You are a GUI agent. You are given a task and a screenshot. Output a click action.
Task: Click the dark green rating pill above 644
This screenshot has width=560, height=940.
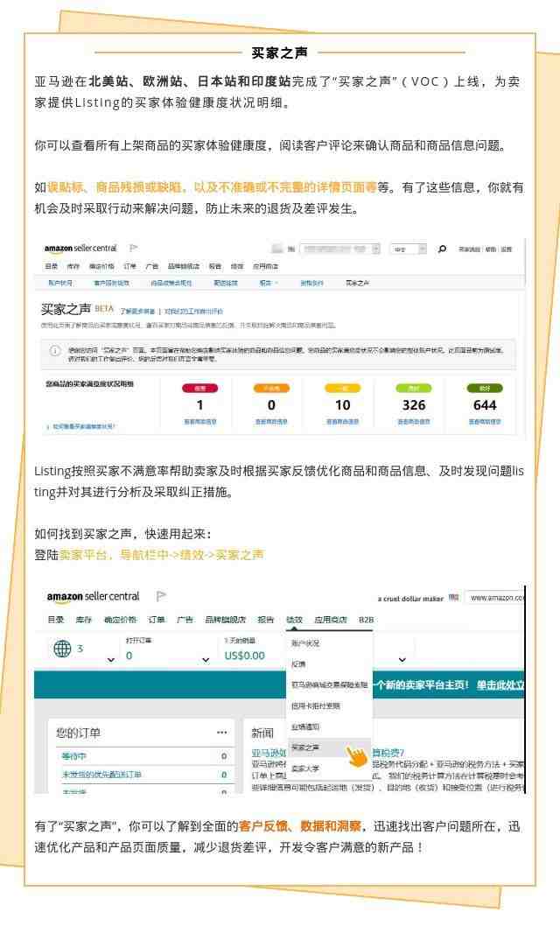pos(485,388)
